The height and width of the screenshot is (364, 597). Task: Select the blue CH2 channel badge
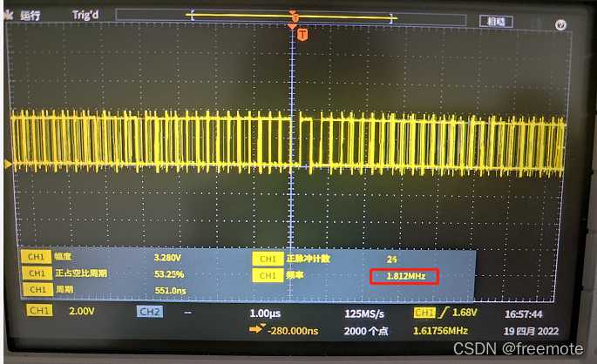(150, 312)
